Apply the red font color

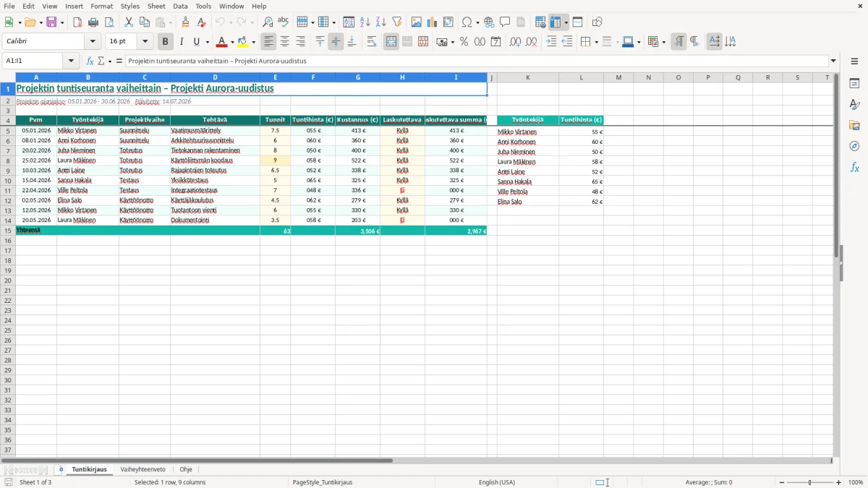(222, 42)
